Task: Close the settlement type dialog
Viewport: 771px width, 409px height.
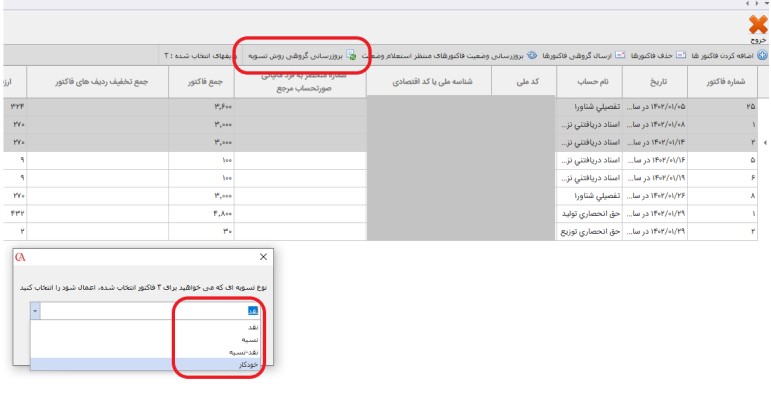Action: [263, 257]
